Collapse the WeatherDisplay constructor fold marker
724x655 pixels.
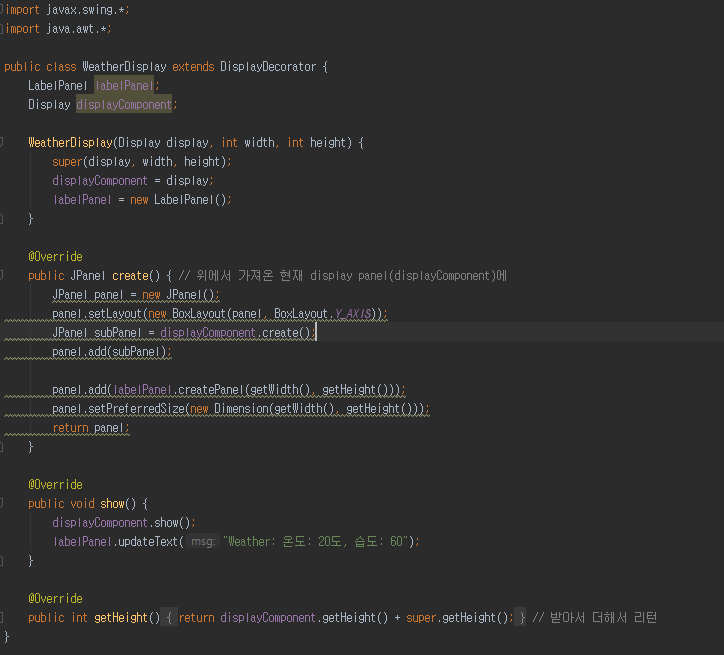pos(1,143)
